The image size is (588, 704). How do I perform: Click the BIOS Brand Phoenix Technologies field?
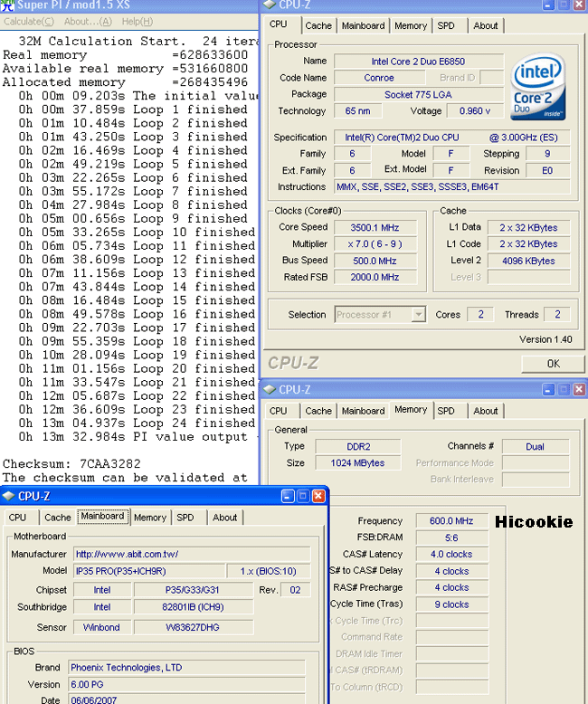click(x=186, y=668)
